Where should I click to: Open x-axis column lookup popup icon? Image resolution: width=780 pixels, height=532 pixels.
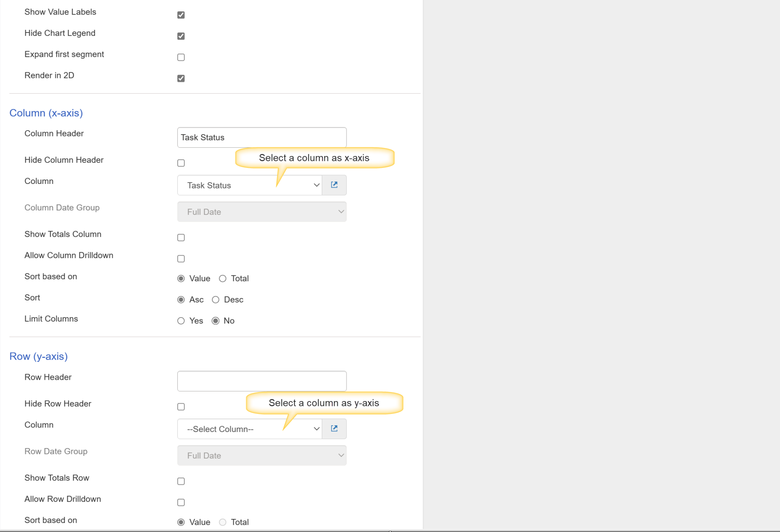pyautogui.click(x=334, y=185)
